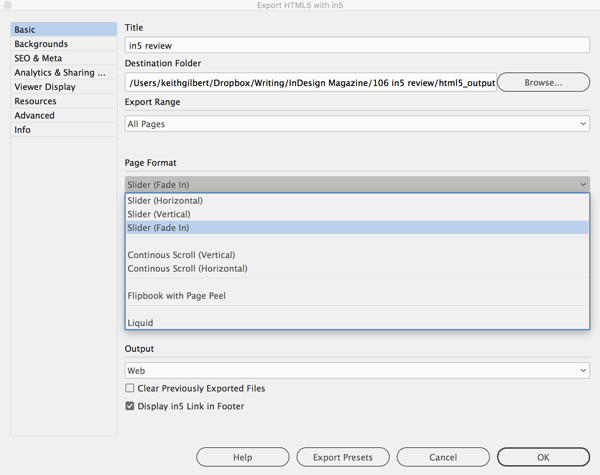Viewport: 600px width, 475px height.
Task: Open the SEO & Meta section
Action: tap(64, 58)
